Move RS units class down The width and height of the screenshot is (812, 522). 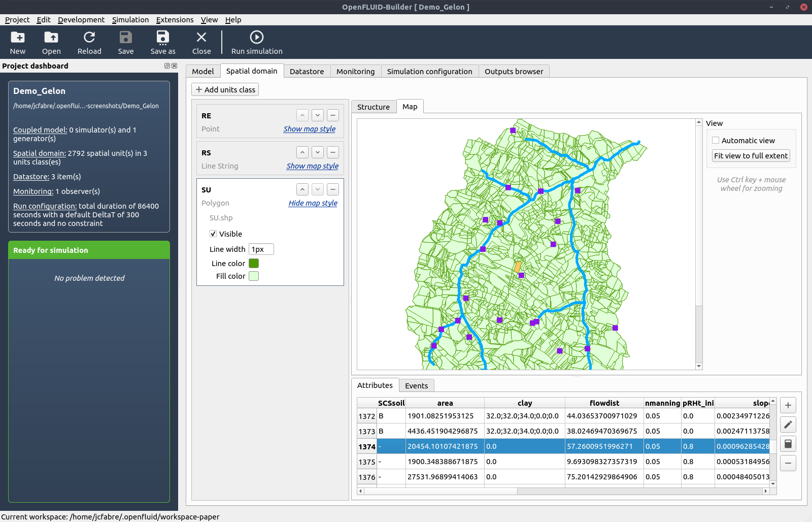coord(318,152)
